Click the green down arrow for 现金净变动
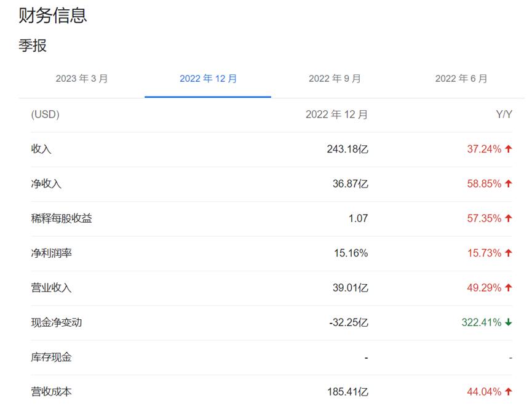Image resolution: width=532 pixels, height=414 pixels. (507, 322)
